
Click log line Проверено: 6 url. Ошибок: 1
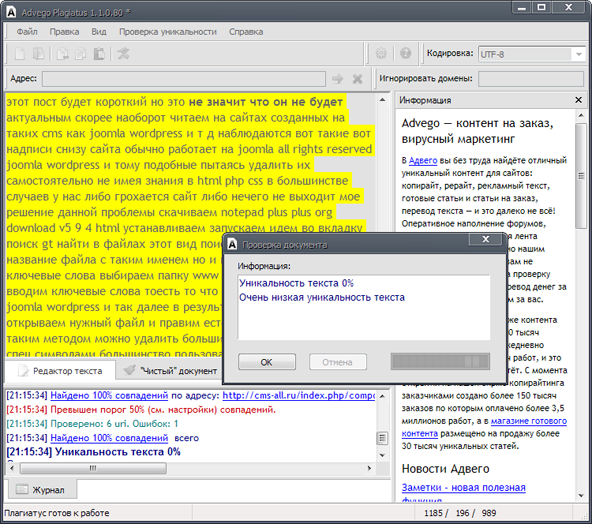tap(92, 424)
